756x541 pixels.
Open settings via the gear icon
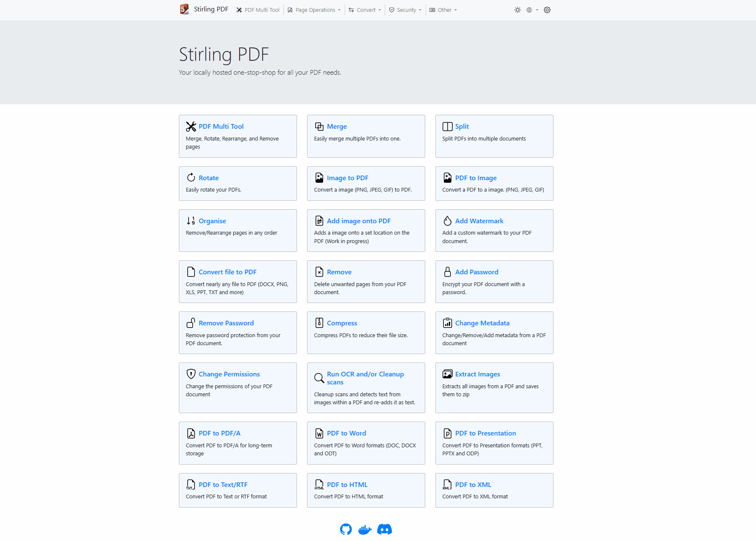tap(547, 10)
